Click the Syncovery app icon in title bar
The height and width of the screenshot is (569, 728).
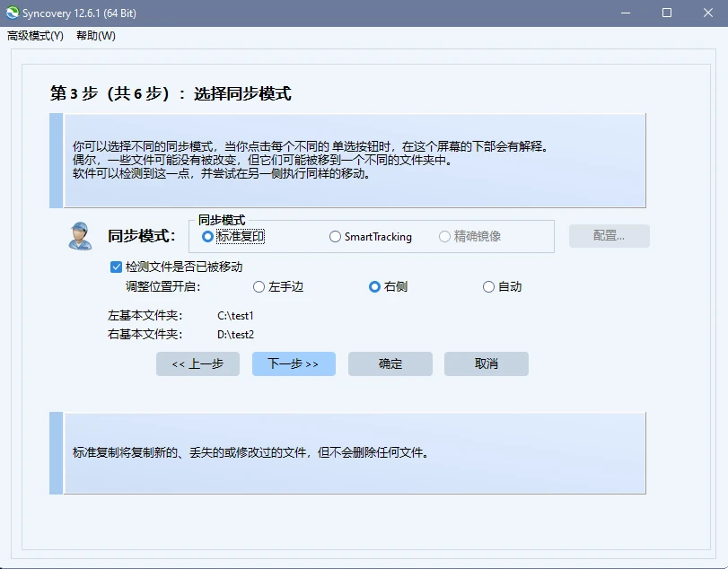pos(13,13)
